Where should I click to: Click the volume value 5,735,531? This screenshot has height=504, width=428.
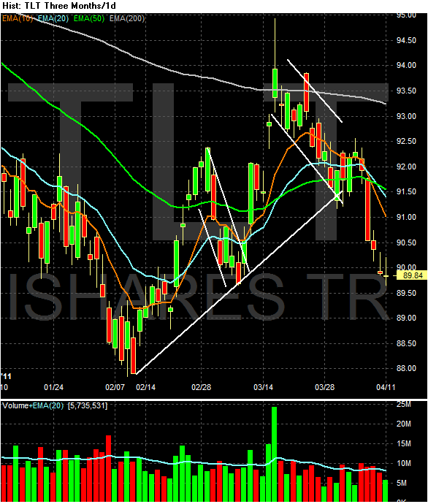88,405
